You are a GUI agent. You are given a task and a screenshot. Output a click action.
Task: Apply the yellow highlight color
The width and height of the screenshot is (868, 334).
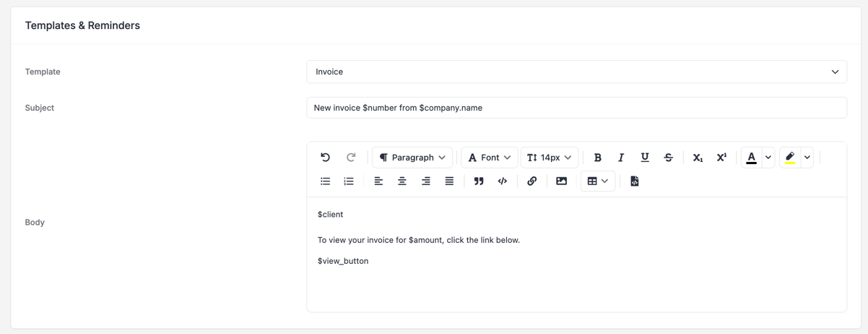coord(790,158)
